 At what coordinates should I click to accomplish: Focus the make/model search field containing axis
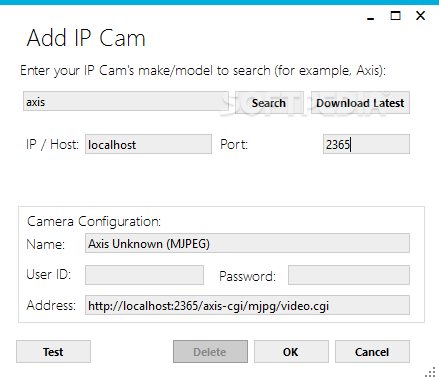(126, 101)
